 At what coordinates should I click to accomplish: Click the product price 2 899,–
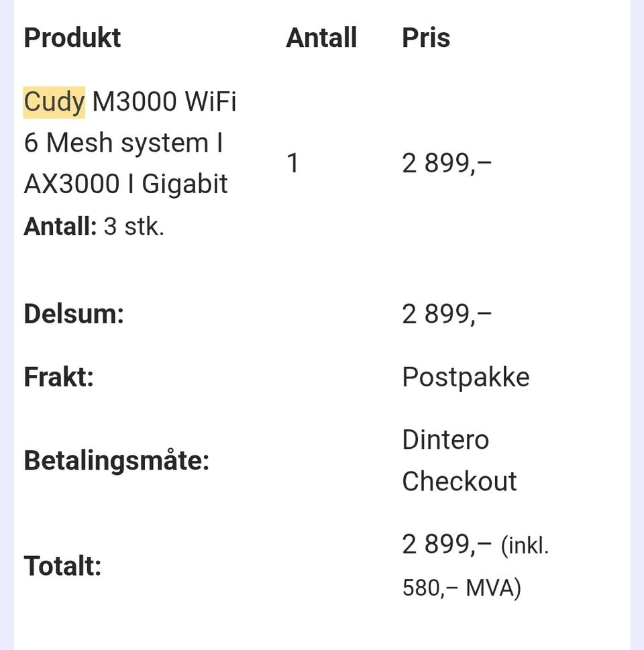(x=447, y=163)
